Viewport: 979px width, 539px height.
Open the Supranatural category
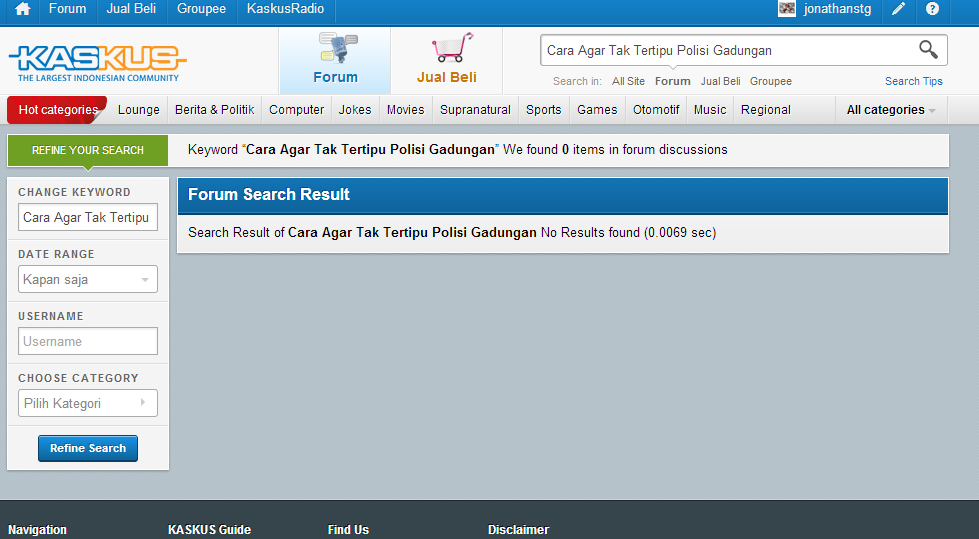(x=475, y=110)
